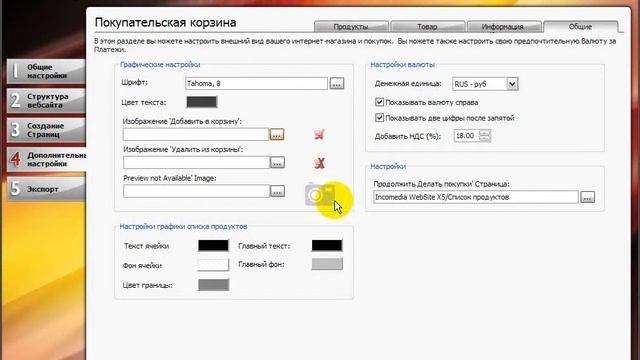Click the Настройки валюты group label
640x360 pixels.
402,64
